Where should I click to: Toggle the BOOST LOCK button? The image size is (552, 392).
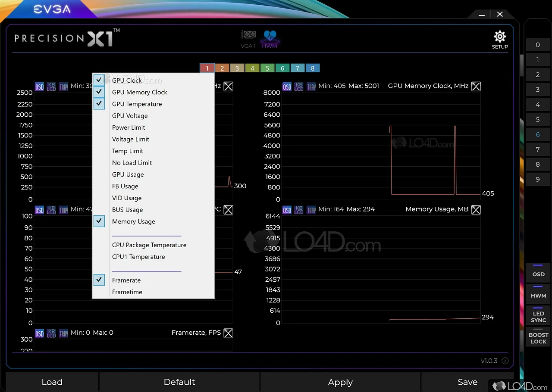538,336
